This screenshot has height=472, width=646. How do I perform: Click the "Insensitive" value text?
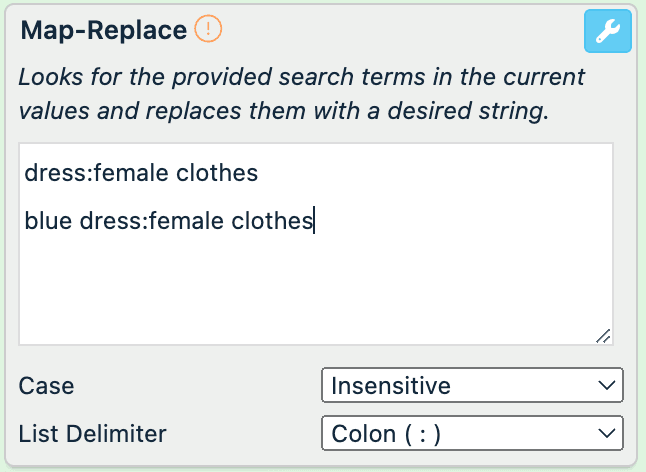point(391,385)
